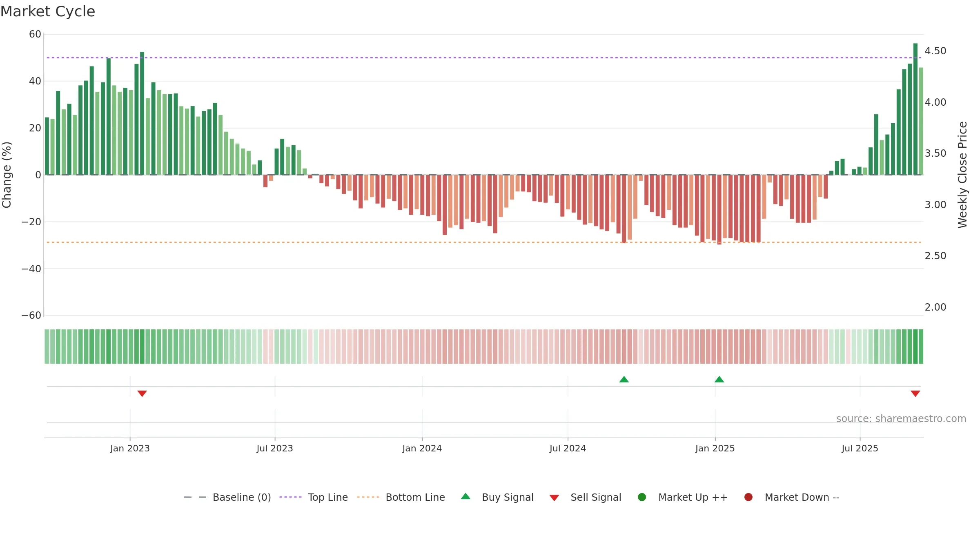Click the 3.00 price tick on the right axis

(x=935, y=204)
